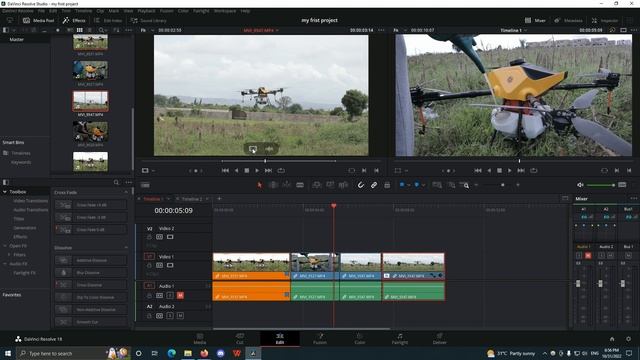Activate the Dynamic Trim Mode tool

287,185
